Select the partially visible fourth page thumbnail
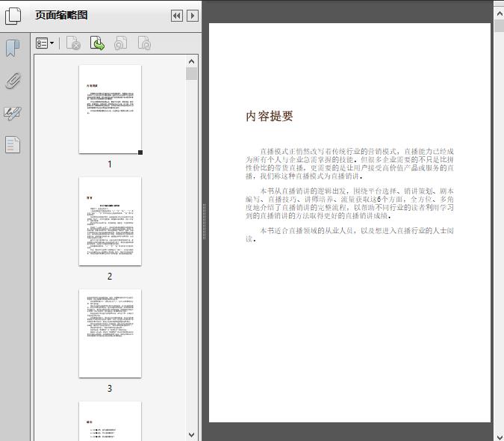The image size is (504, 441). [110, 421]
